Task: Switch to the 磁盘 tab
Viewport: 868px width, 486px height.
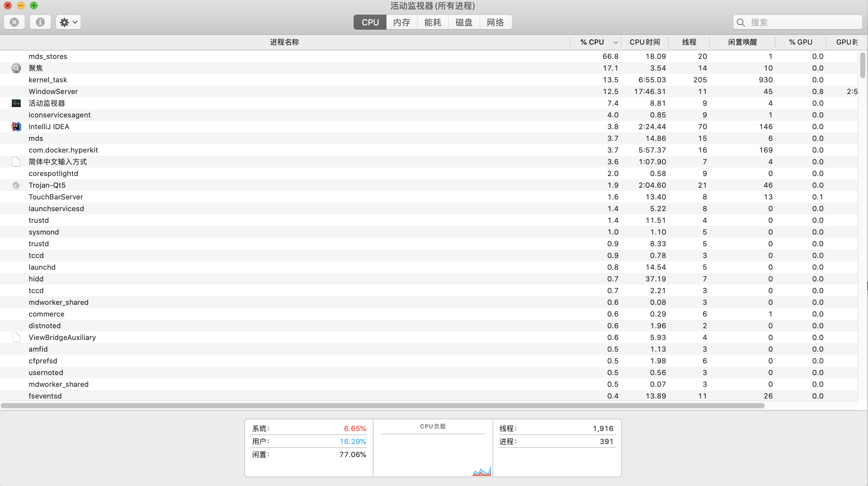Action: pyautogui.click(x=464, y=22)
